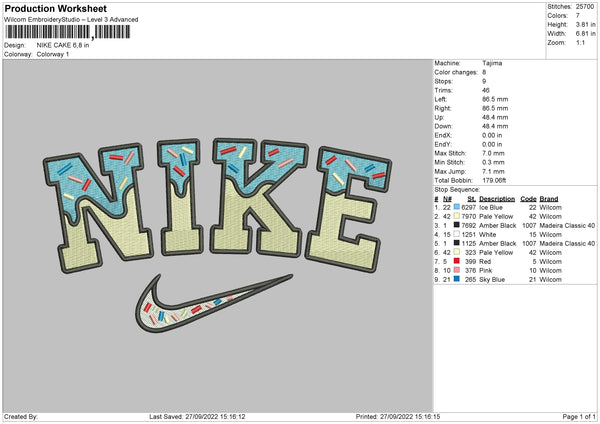Click the 'Pink' description in row 8
The height and width of the screenshot is (424, 600).
tap(486, 271)
